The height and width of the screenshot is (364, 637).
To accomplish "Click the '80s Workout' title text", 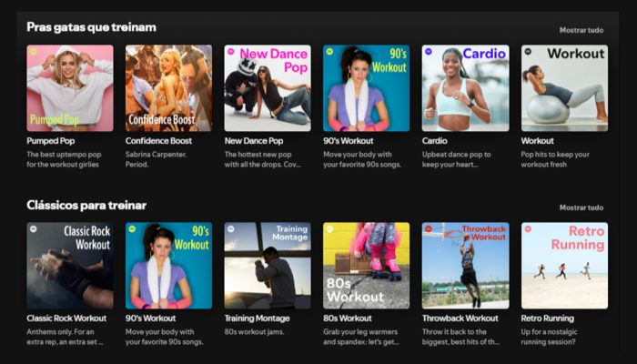I will (348, 318).
